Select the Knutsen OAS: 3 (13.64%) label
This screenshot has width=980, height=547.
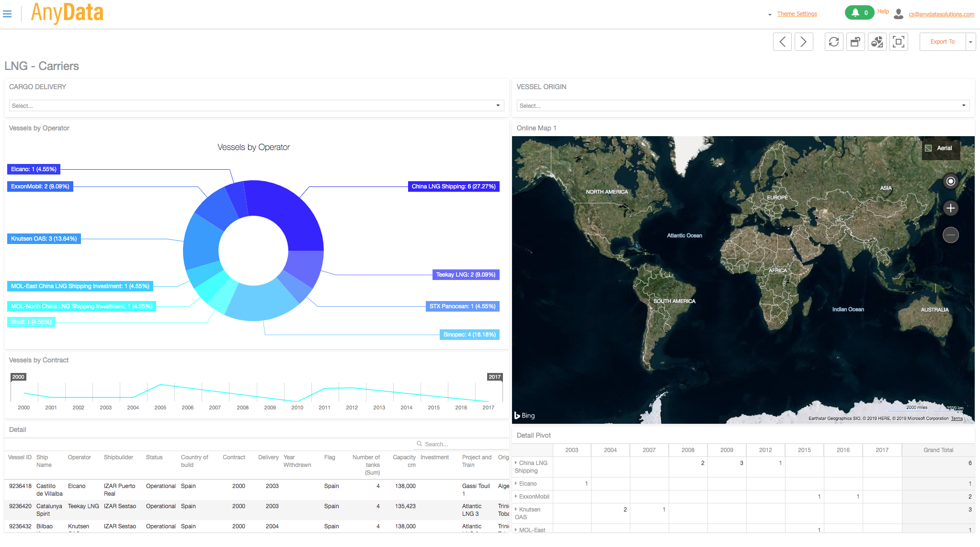(44, 239)
